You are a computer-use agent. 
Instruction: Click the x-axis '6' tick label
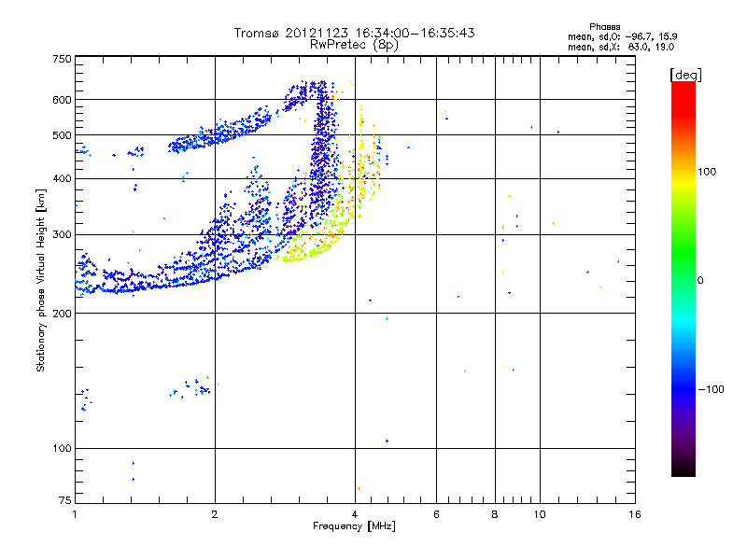pos(436,514)
